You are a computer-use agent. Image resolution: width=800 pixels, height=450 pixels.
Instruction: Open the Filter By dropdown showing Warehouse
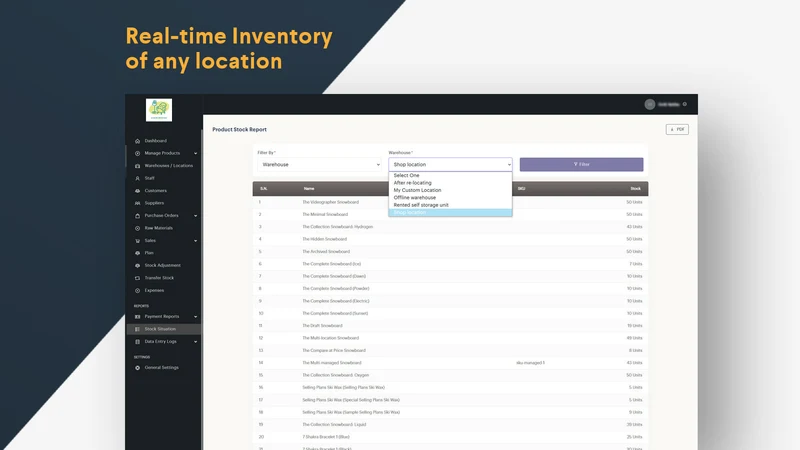[319, 164]
